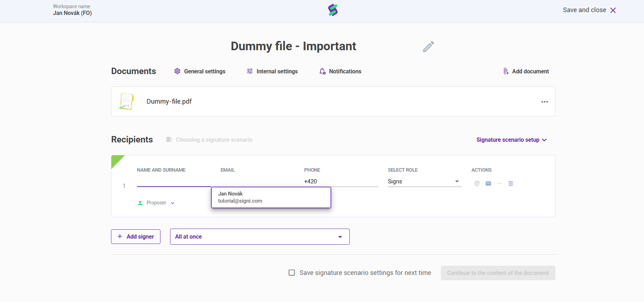Open the Proposer type dropdown

(157, 203)
